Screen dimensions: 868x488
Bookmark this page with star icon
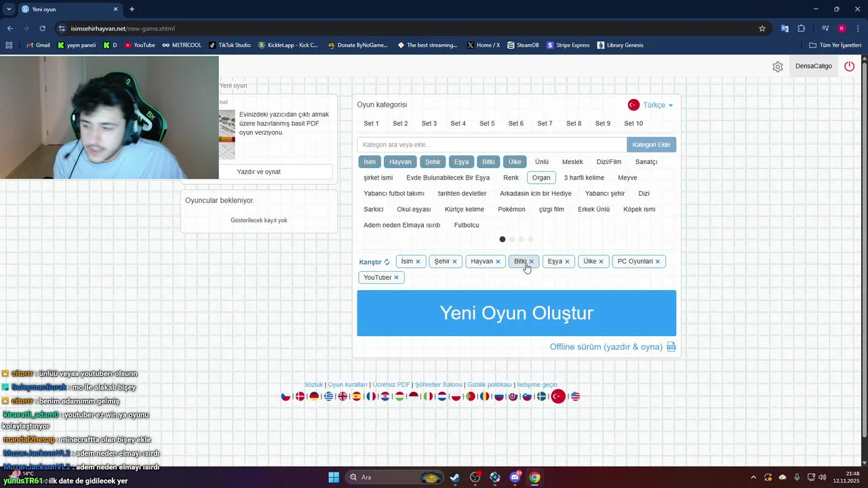[762, 28]
